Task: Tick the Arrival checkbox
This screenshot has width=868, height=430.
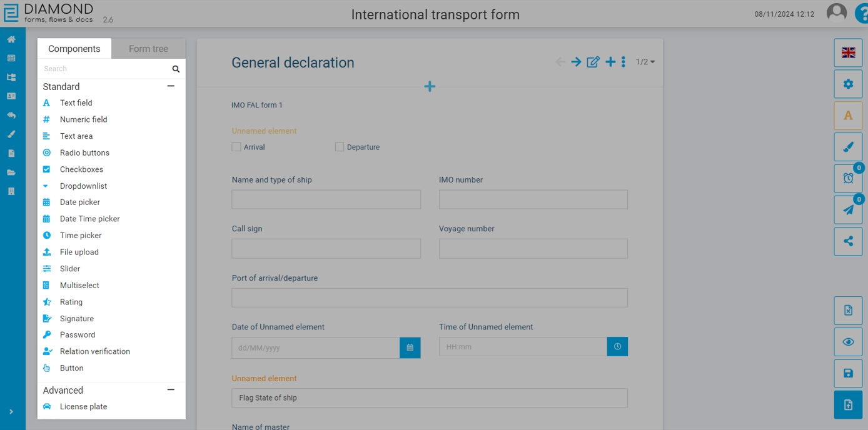Action: pos(236,147)
